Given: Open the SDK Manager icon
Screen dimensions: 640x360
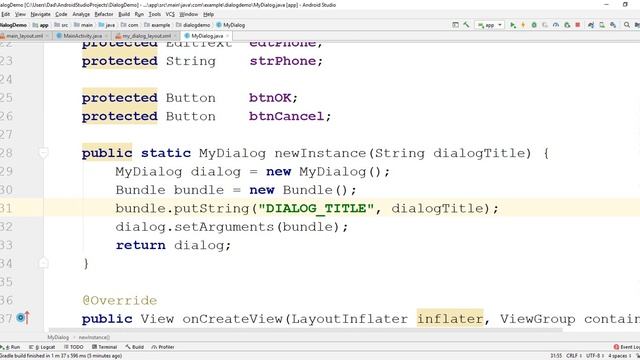Looking at the screenshot, I should 613,25.
